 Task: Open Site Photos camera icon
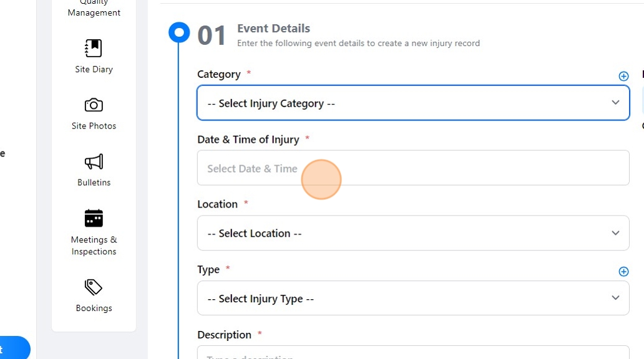point(94,105)
